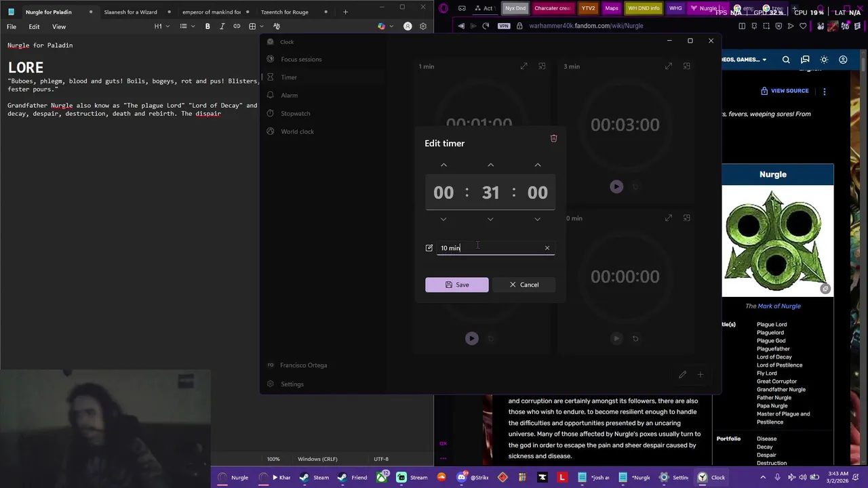The image size is (868, 488).
Task: Clear formatting in Notepad
Action: coord(277,26)
